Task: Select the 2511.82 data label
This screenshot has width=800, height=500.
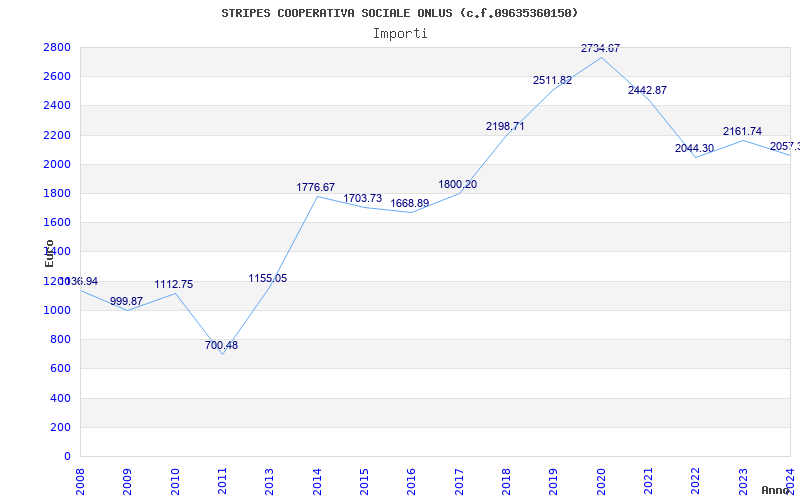Action: click(x=553, y=81)
